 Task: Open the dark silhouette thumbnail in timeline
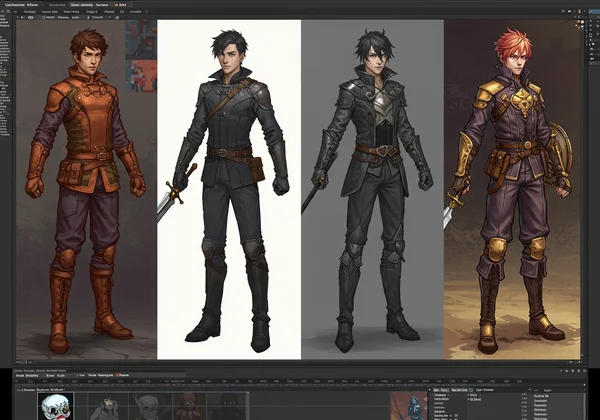coord(227,407)
